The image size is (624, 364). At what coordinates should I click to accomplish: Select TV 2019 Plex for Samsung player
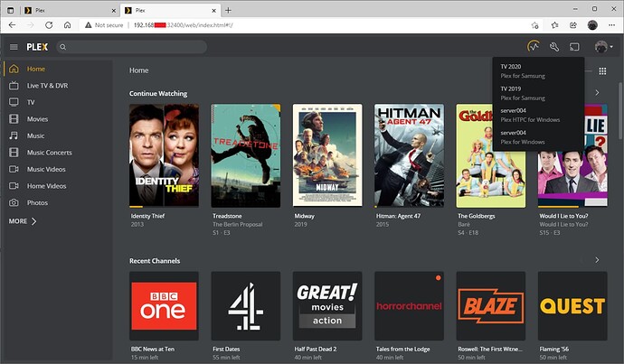tap(538, 93)
